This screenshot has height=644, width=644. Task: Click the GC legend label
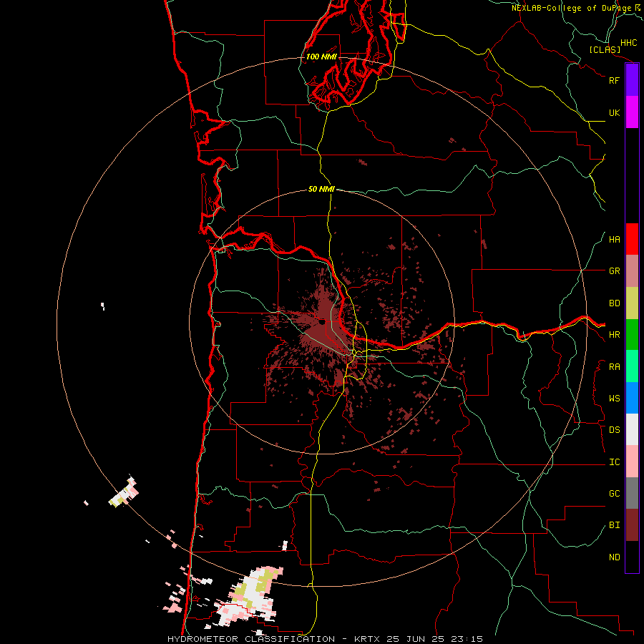click(x=614, y=494)
